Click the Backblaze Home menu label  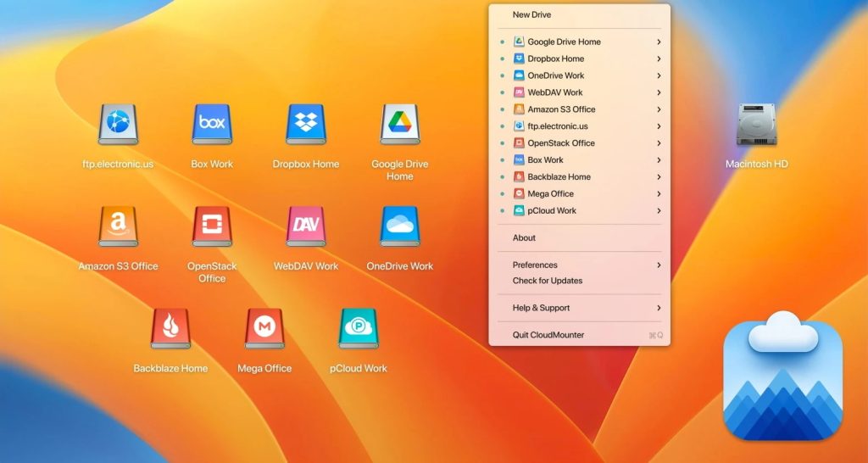pos(559,176)
